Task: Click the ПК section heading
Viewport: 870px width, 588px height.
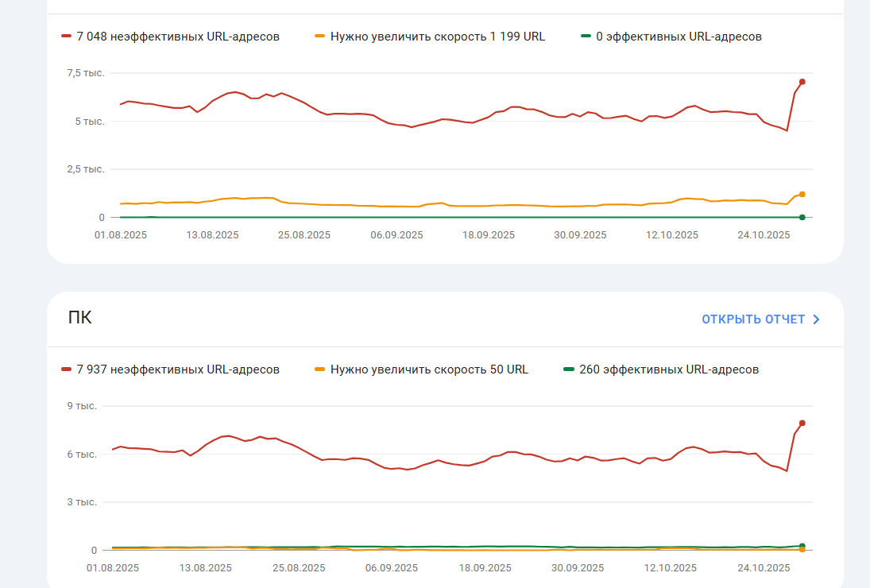Action: pyautogui.click(x=80, y=318)
